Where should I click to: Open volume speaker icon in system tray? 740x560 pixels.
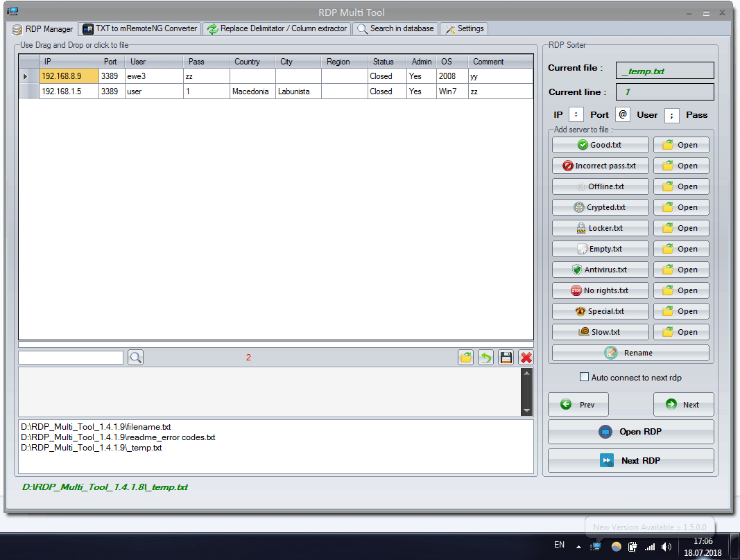coord(666,547)
